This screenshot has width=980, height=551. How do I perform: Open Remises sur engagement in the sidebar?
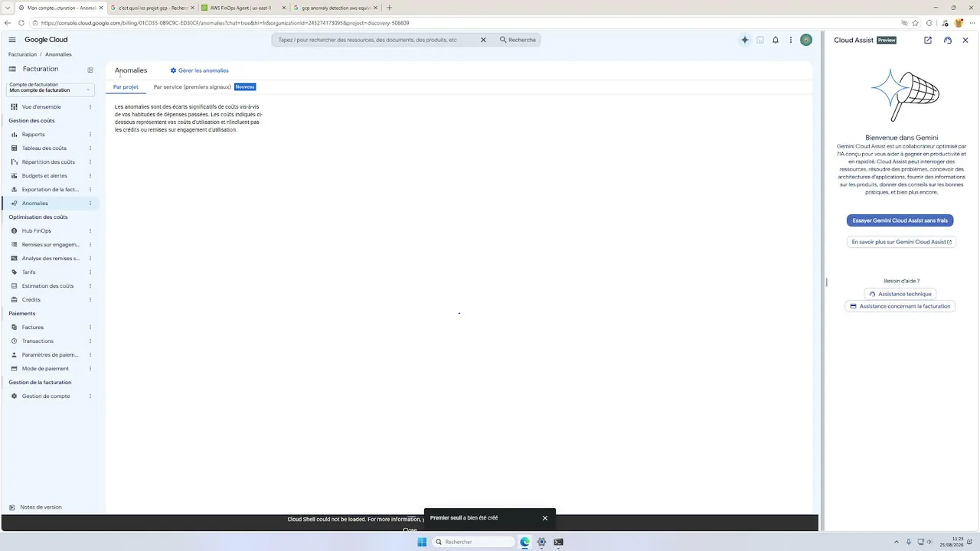[x=51, y=245]
